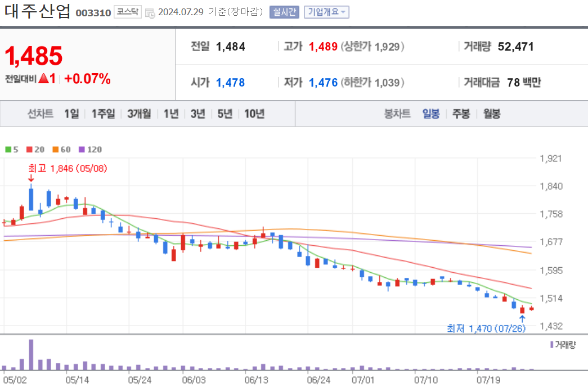Screen dimensions: 588x387
Task: Select the 월봉 monthly candle chart
Action: pos(492,114)
